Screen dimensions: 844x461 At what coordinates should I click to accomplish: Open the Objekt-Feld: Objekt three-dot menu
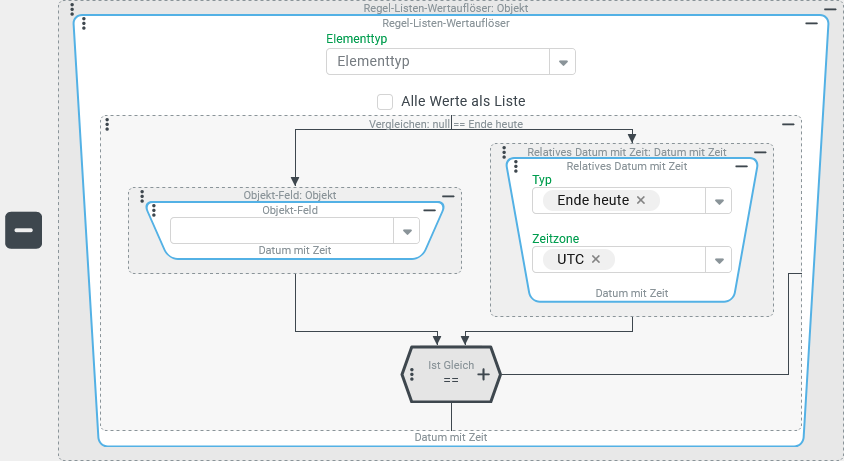tap(142, 196)
